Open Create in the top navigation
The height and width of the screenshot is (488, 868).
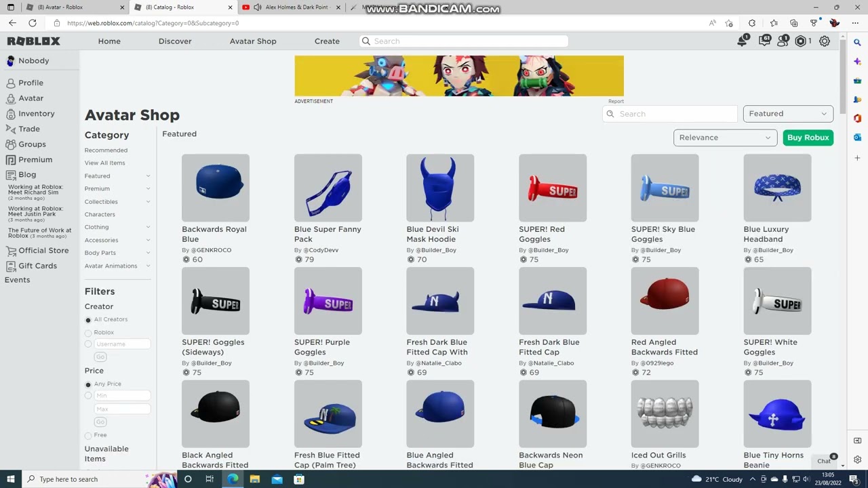click(x=327, y=41)
